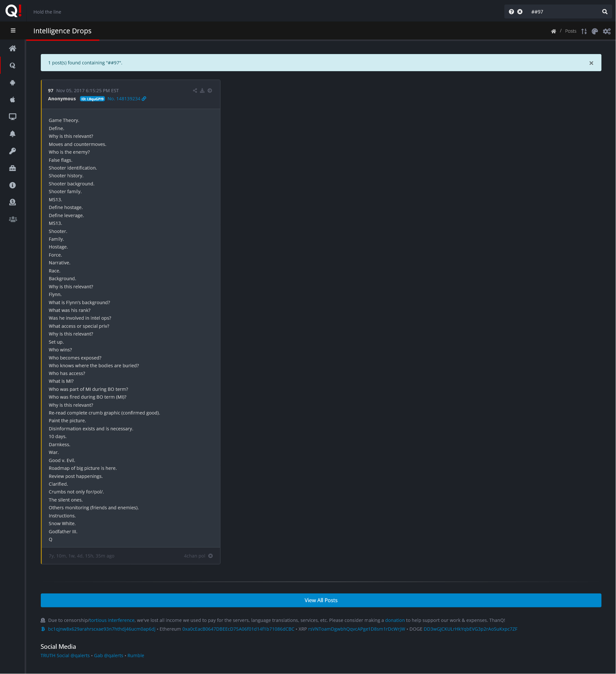Click the 'Hold the line' tagline

pyautogui.click(x=47, y=12)
